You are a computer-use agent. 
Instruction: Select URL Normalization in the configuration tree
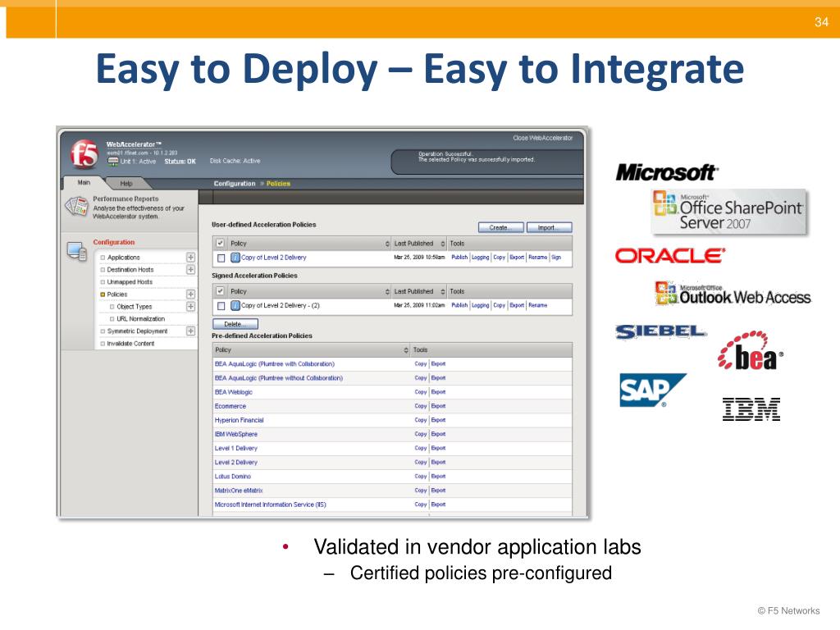[x=141, y=319]
